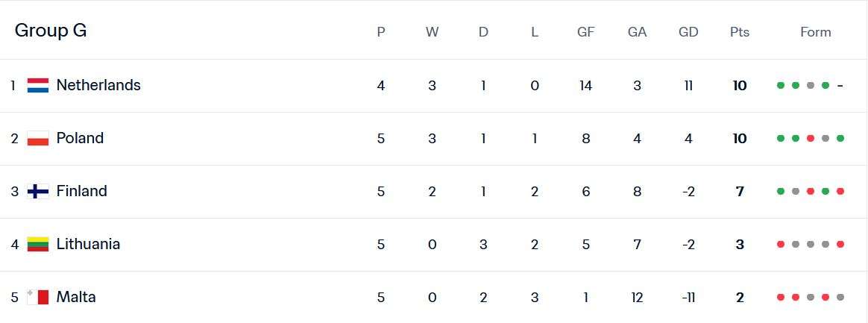This screenshot has height=323, width=868.
Task: Open the Finland team page
Action: 82,192
